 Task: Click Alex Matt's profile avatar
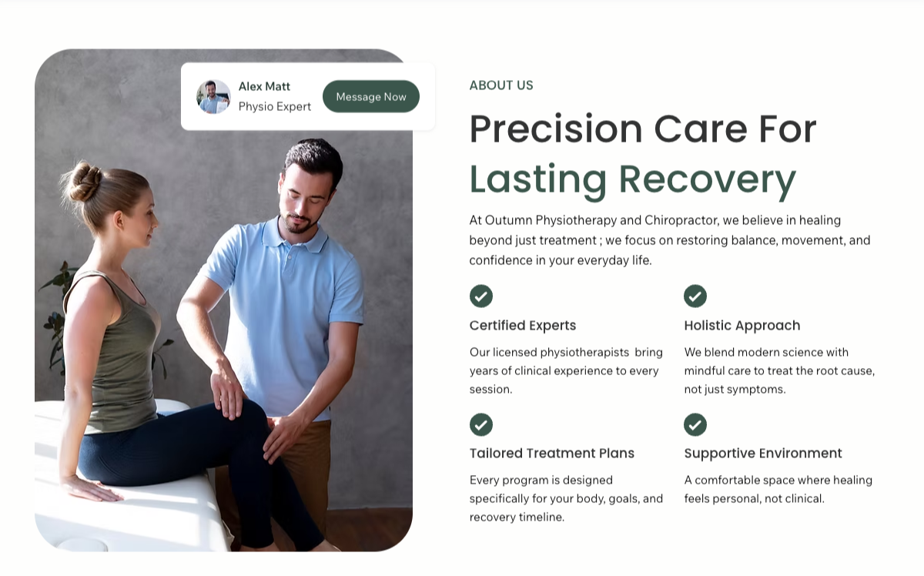tap(213, 97)
